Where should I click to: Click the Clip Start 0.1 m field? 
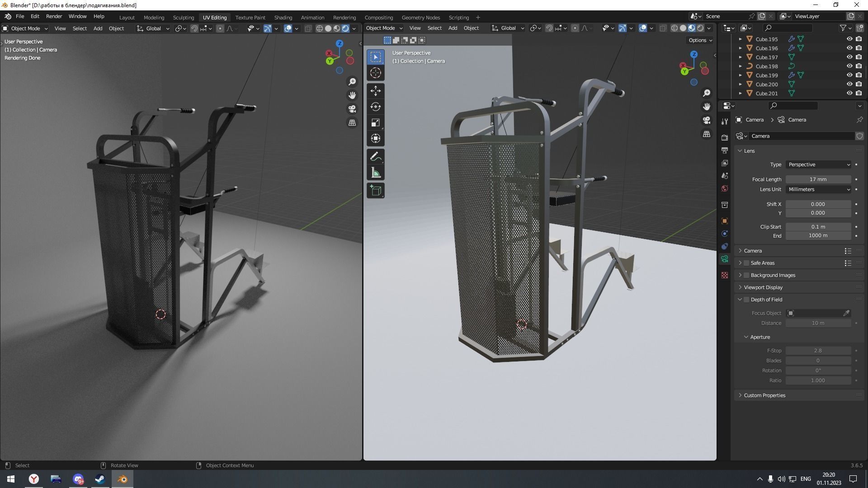point(818,227)
